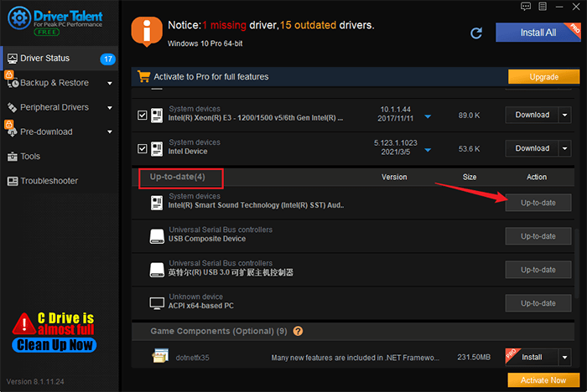Open Peripheral Drivers section
This screenshot has height=392, width=587.
tap(60, 108)
